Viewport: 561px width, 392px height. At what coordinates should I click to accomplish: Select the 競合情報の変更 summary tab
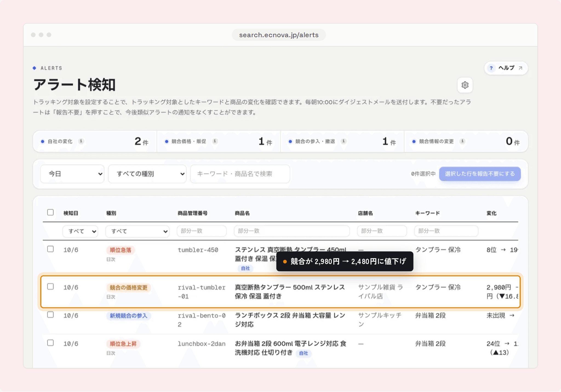[466, 141]
